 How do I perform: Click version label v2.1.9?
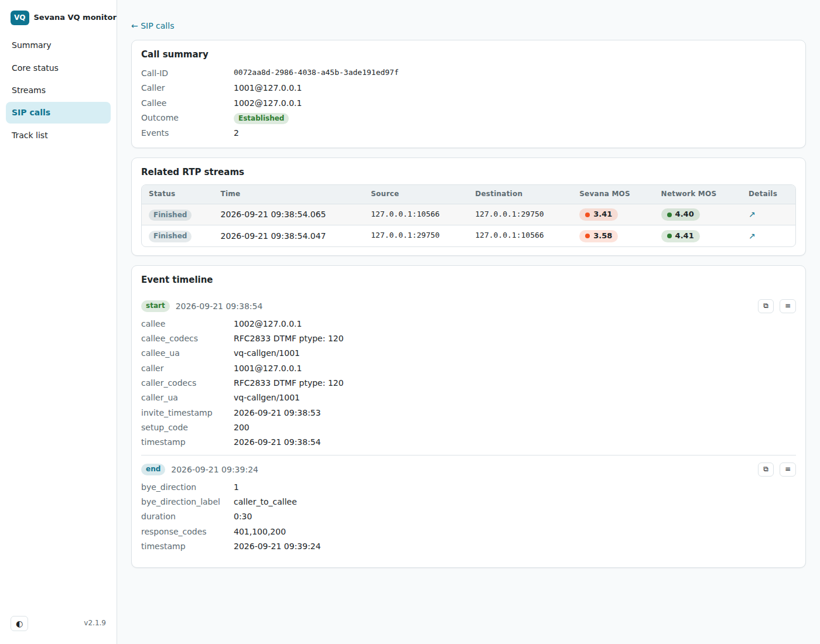coord(95,623)
